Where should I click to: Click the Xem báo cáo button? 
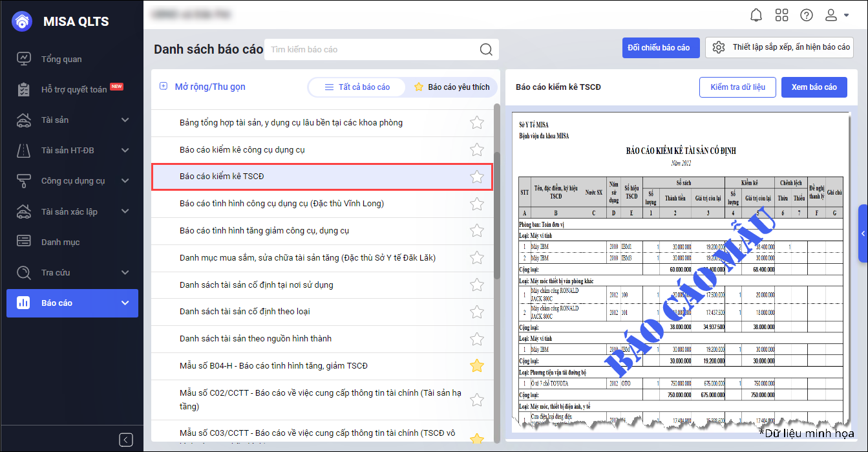pyautogui.click(x=814, y=87)
